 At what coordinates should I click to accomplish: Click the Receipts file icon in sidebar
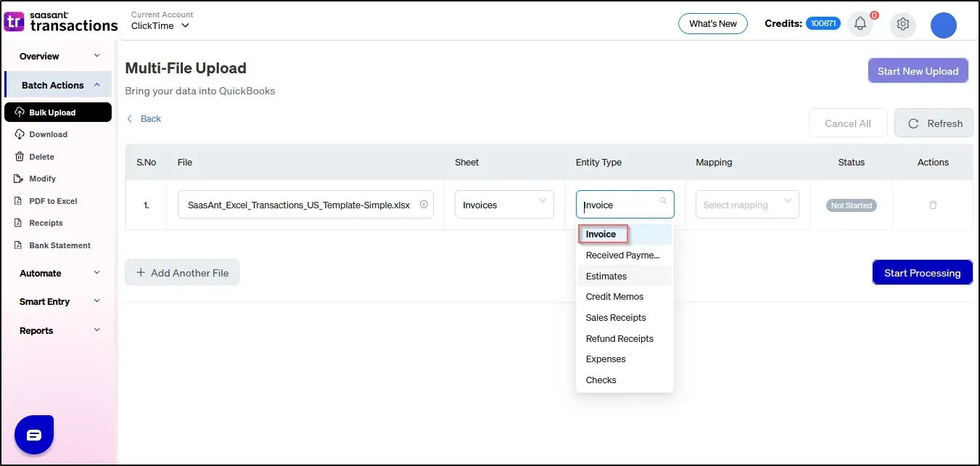coord(20,223)
